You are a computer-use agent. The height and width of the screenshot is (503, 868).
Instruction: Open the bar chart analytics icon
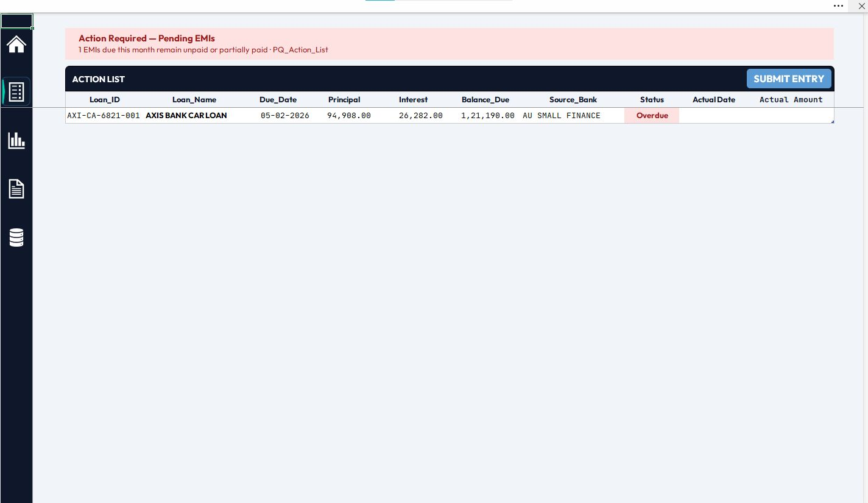tap(16, 141)
